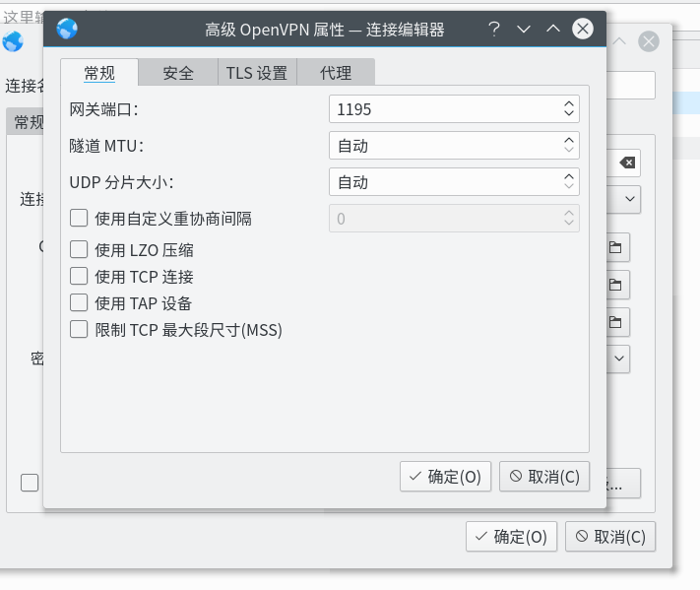Open the TLS 设置 tab

click(257, 72)
